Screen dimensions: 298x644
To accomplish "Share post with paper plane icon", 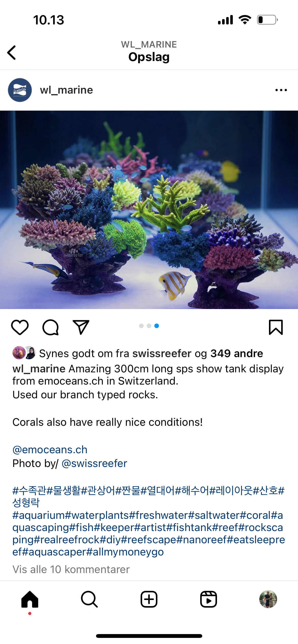I will [81, 327].
